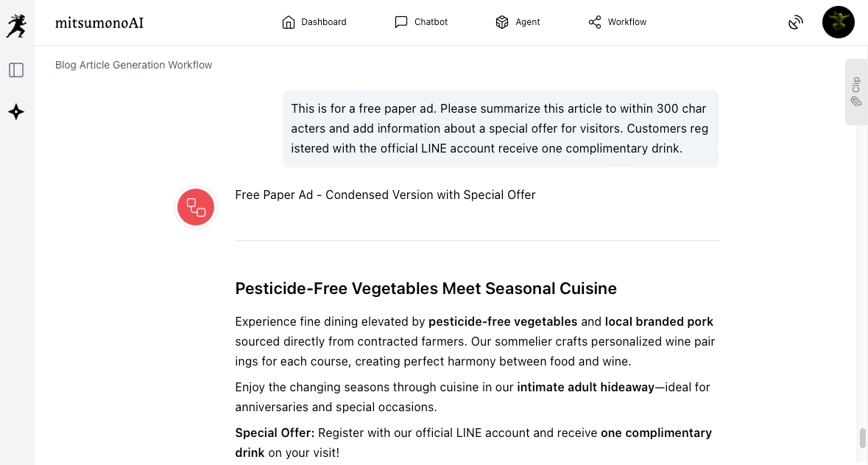Click the sparkle star sidebar icon
This screenshot has width=868, height=465.
[16, 112]
